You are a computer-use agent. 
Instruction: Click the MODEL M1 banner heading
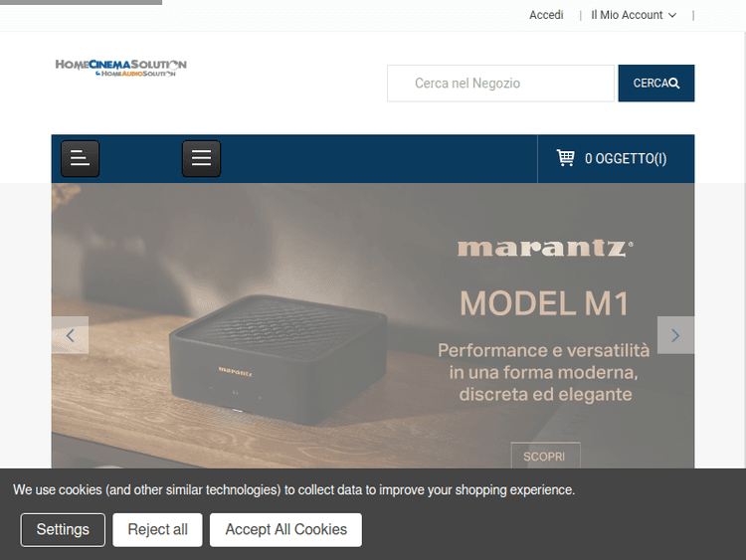tap(544, 303)
